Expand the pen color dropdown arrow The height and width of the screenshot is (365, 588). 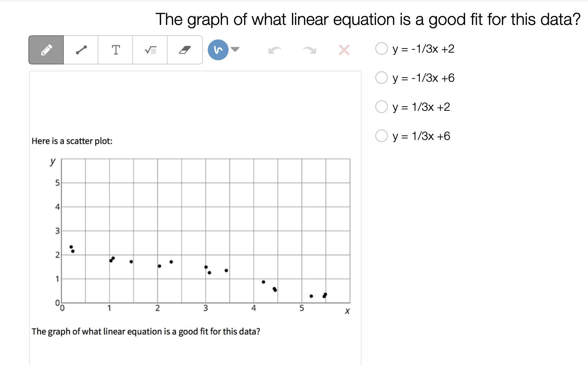(235, 50)
